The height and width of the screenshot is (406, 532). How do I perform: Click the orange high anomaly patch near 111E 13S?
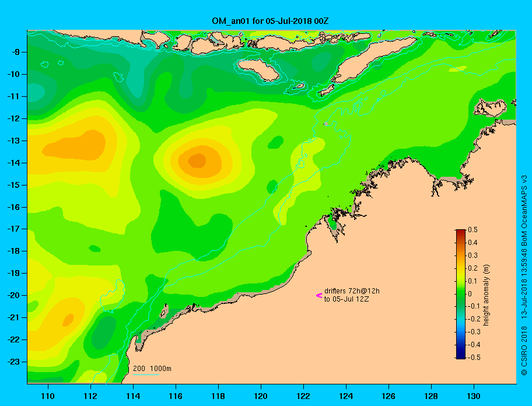point(75,145)
